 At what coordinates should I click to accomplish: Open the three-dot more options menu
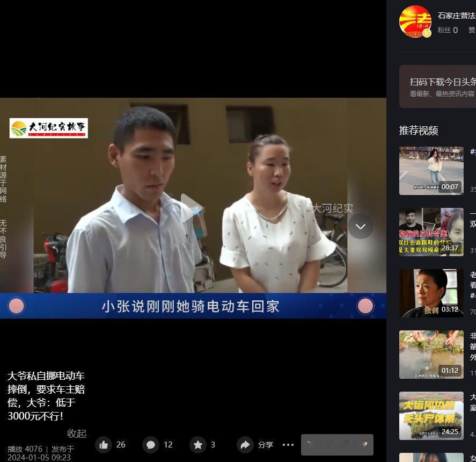pos(288,445)
